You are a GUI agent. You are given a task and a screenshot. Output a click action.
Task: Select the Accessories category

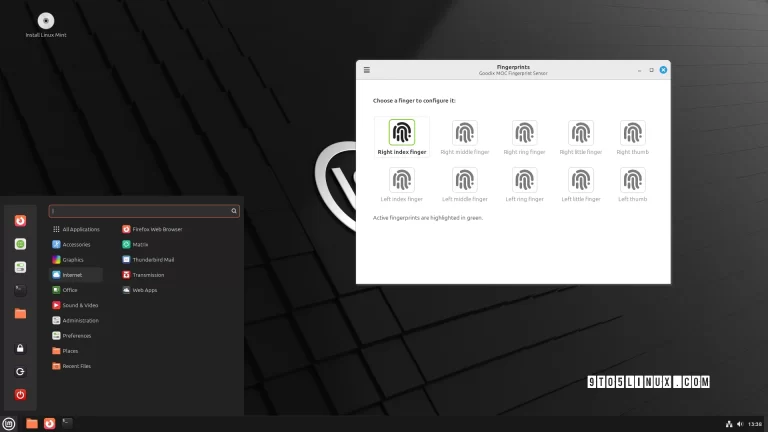click(75, 244)
